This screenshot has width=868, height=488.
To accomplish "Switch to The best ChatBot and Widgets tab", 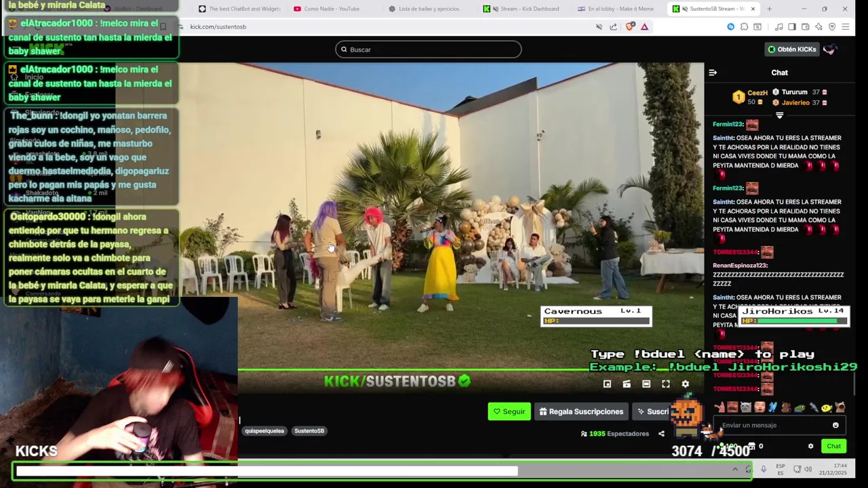I will tap(239, 9).
